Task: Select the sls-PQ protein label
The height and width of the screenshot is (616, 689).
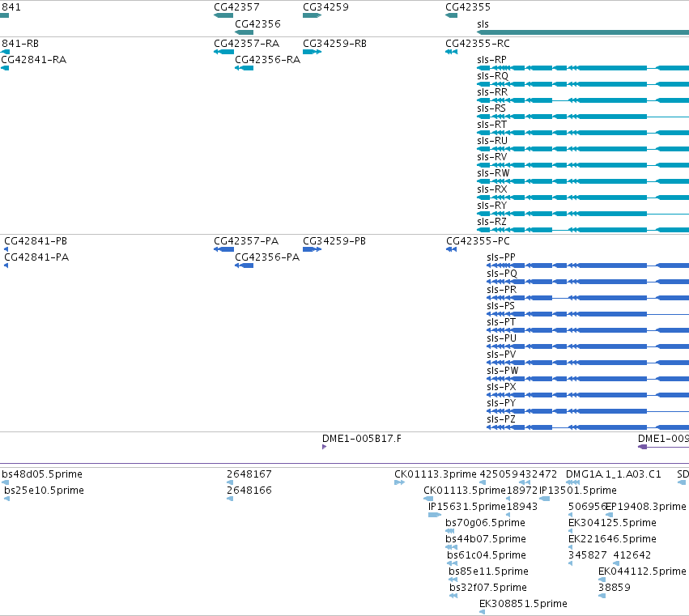Action: click(x=502, y=274)
